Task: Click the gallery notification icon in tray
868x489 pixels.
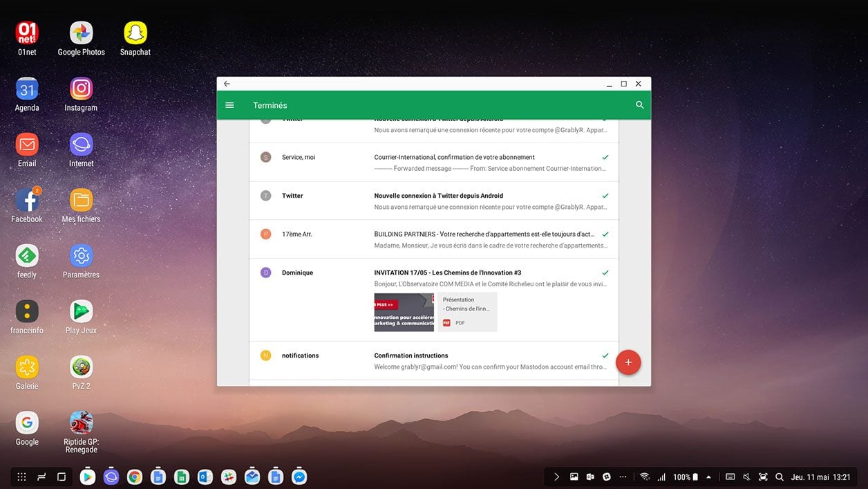Action: click(x=574, y=477)
